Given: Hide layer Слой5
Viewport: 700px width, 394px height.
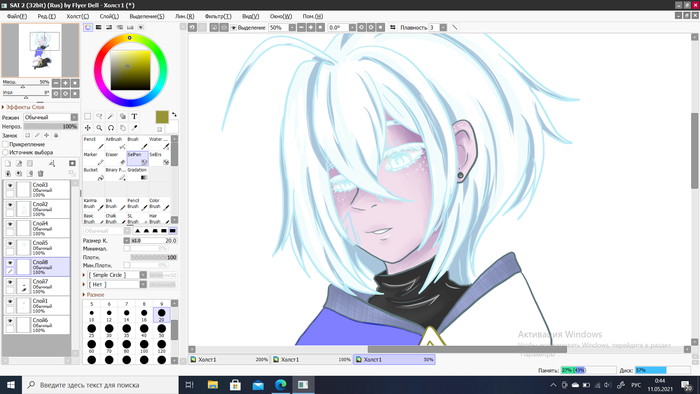Looking at the screenshot, I should 10,244.
